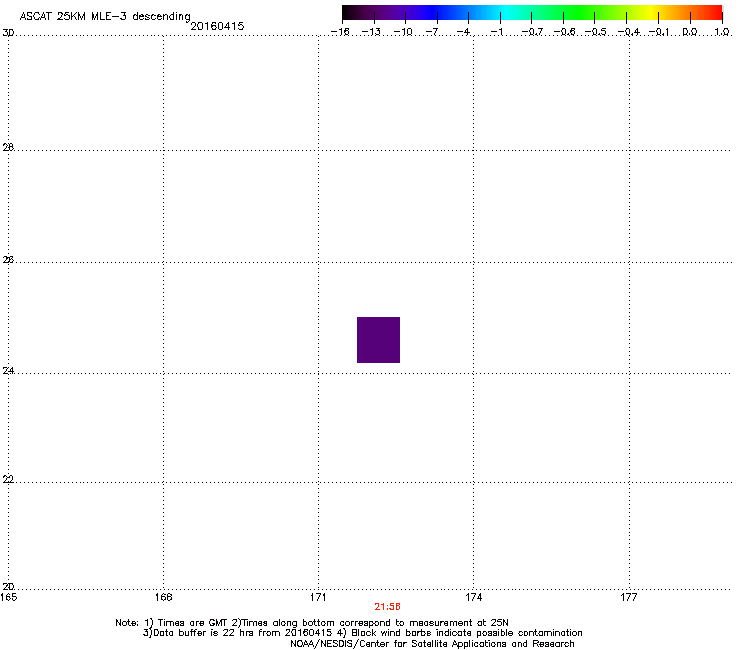Click the 22 latitude axis label
The height and width of the screenshot is (650, 740).
point(8,479)
